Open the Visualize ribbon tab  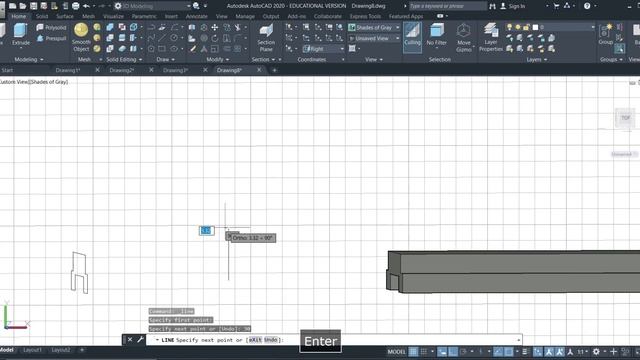click(x=113, y=16)
